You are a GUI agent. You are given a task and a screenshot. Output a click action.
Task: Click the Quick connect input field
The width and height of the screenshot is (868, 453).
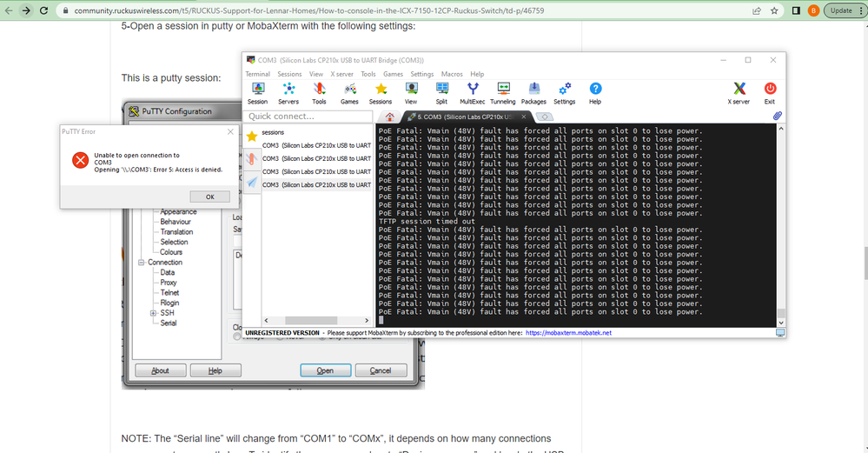click(x=308, y=117)
